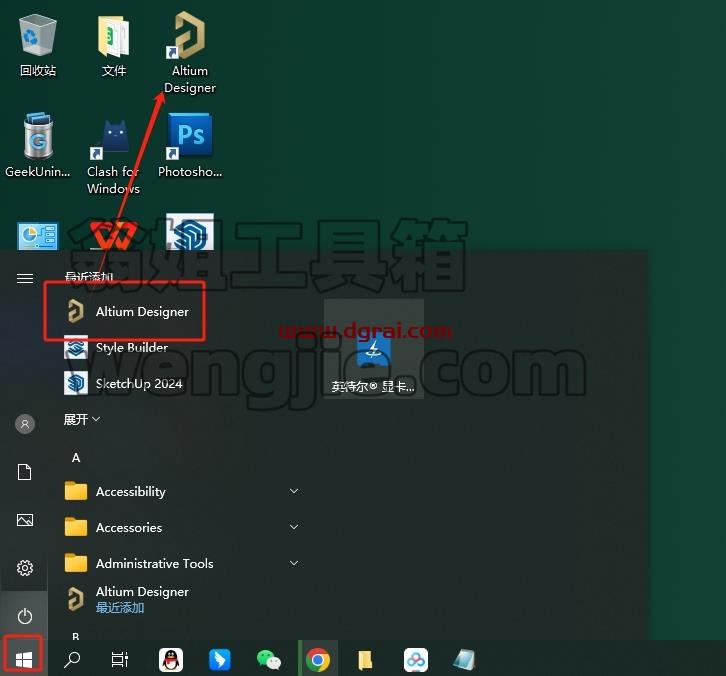The height and width of the screenshot is (676, 726).
Task: Open the SketchUp desktop icon
Action: coord(190,232)
